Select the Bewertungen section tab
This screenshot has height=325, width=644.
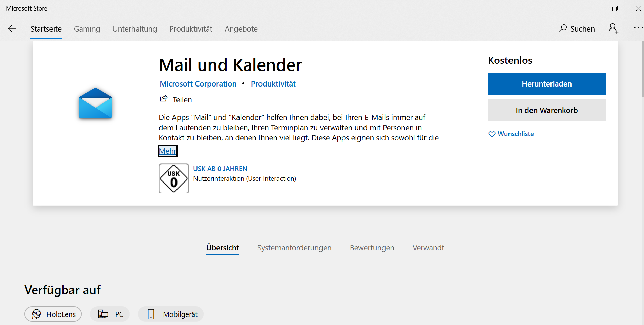[x=372, y=248]
